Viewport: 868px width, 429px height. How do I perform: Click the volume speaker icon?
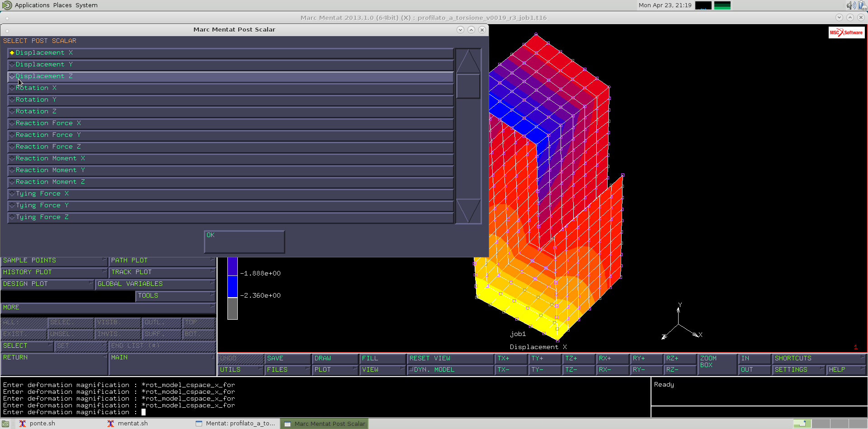coord(851,5)
